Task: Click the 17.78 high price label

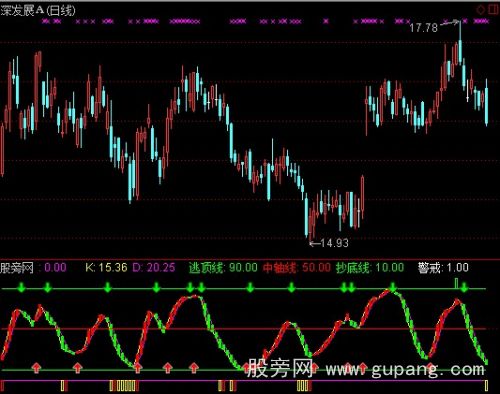Action: point(423,27)
